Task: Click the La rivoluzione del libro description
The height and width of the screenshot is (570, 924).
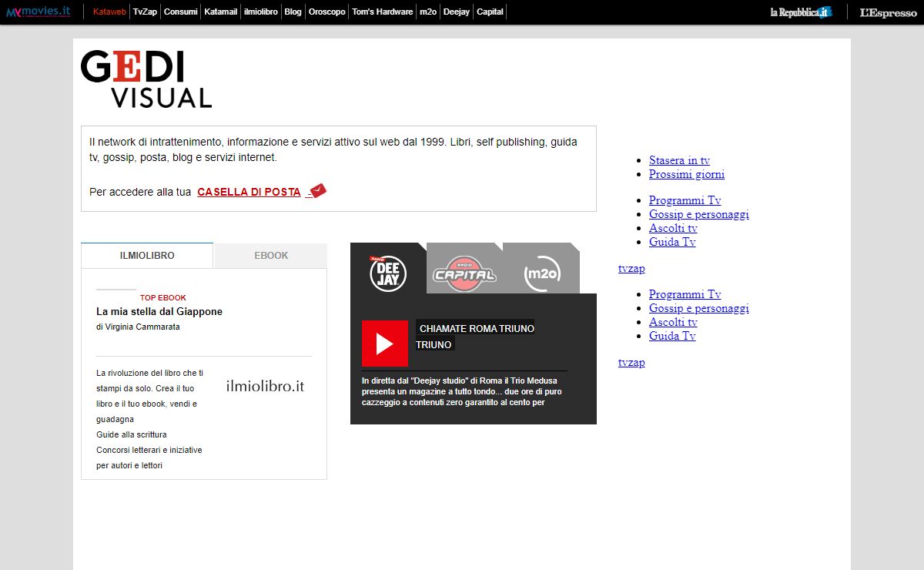Action: pyautogui.click(x=149, y=396)
